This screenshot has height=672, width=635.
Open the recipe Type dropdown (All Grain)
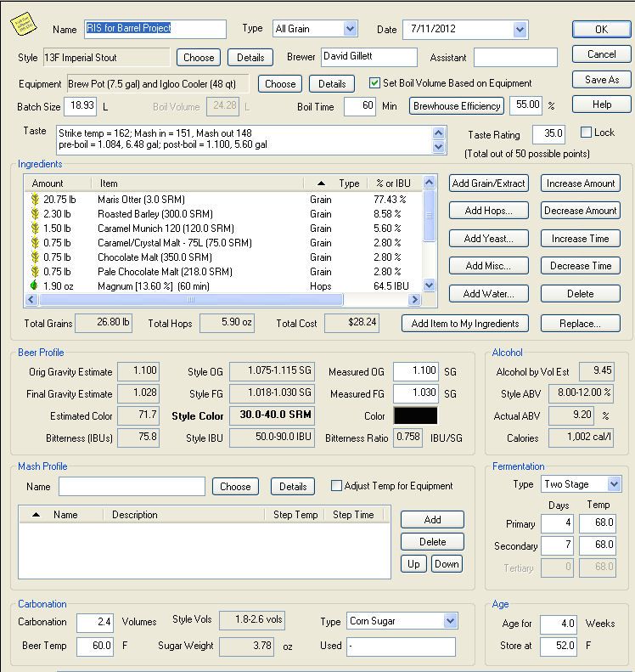pos(350,29)
